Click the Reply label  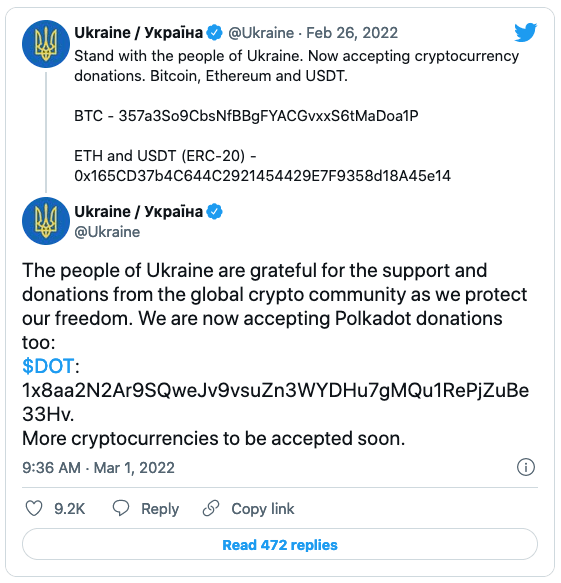160,509
